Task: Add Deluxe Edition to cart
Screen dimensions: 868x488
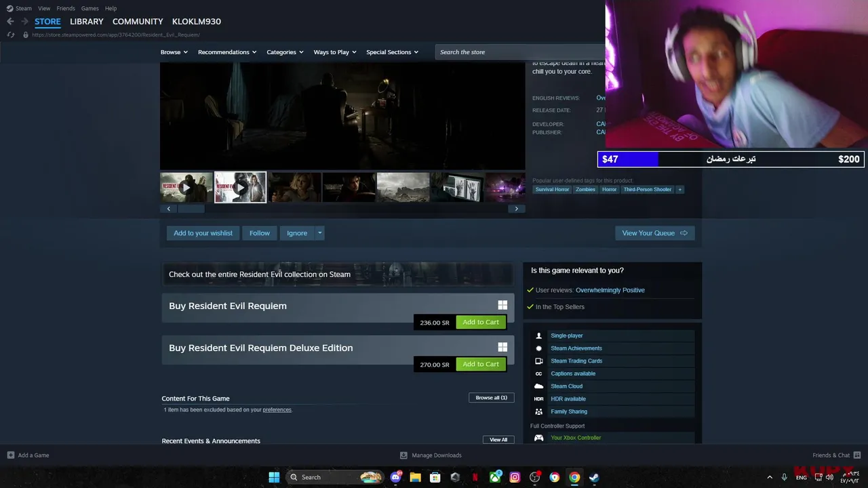Action: point(481,364)
